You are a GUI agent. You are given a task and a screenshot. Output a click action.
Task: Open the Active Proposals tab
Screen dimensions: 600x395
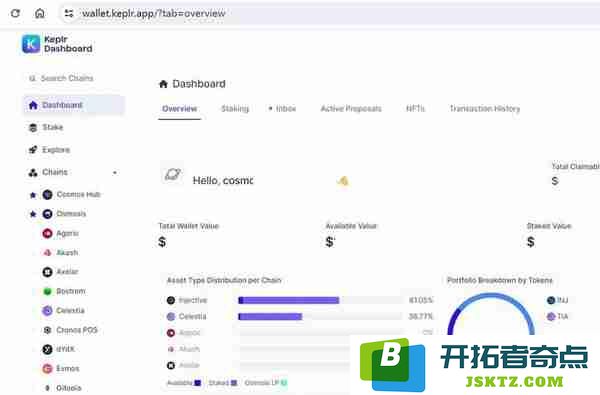(x=351, y=109)
